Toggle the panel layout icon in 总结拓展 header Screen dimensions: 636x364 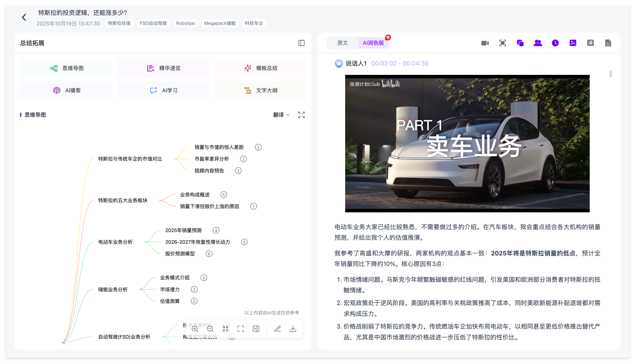pyautogui.click(x=301, y=43)
